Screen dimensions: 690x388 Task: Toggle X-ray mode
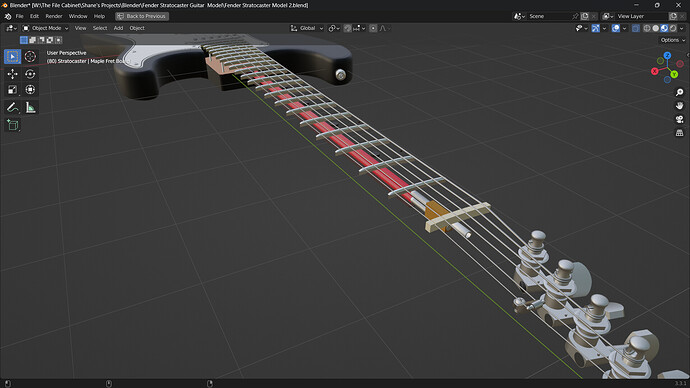tap(636, 28)
